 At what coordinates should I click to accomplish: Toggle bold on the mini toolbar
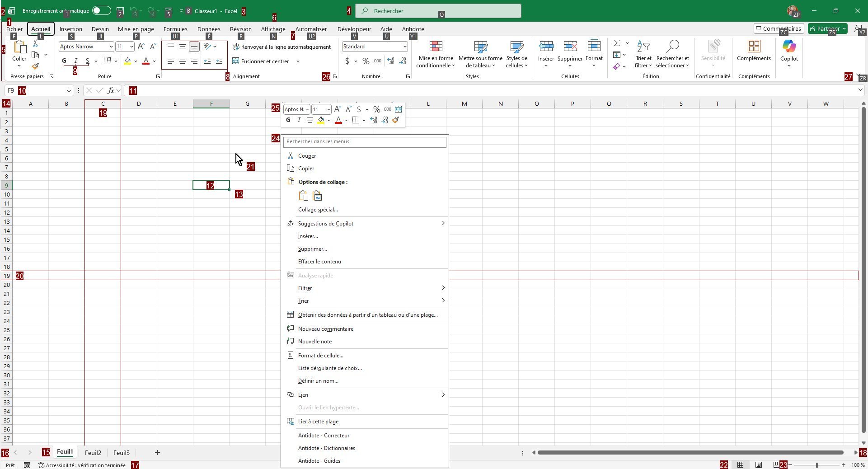coord(288,120)
